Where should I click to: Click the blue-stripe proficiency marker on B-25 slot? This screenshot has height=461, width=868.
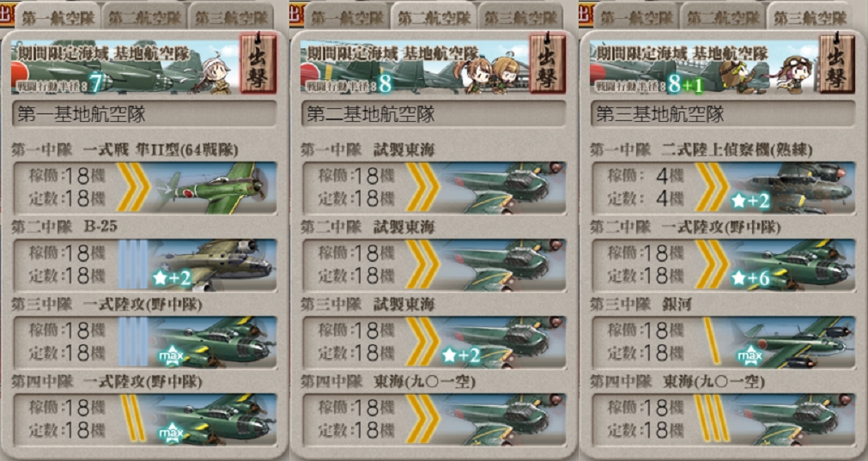[x=133, y=265]
